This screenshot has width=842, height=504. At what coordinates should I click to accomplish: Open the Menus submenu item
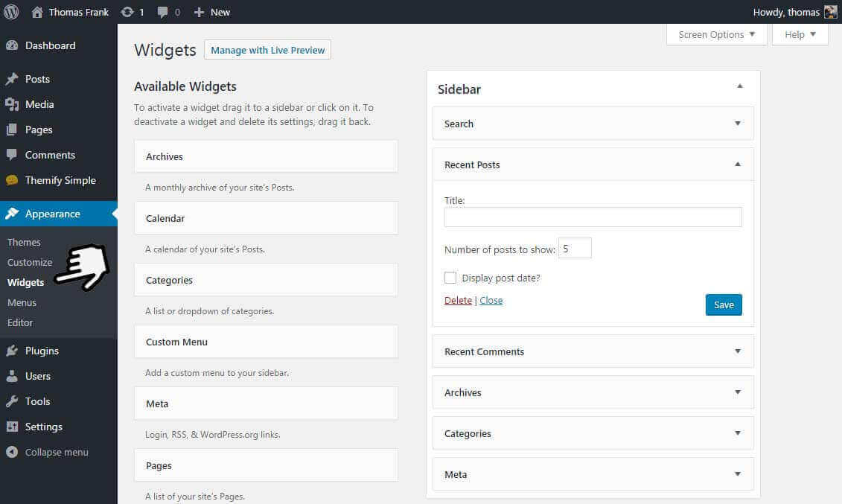coord(22,302)
